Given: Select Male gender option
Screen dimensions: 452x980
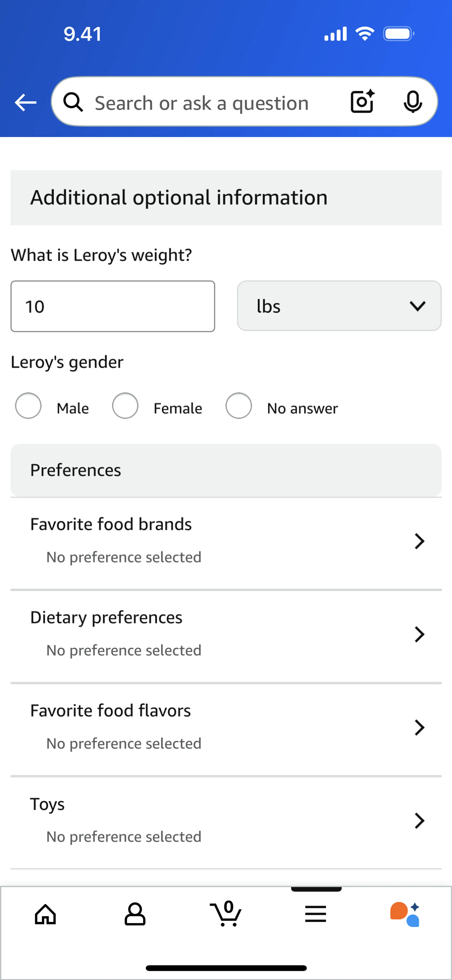Looking at the screenshot, I should point(28,405).
